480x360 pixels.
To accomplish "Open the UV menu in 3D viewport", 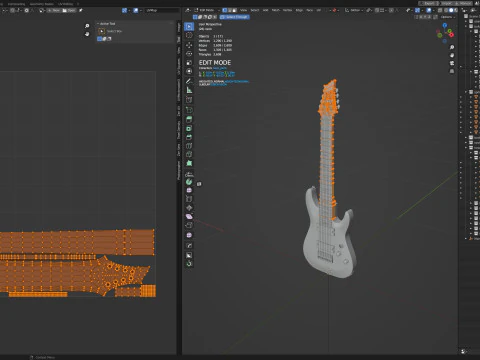I will 319,10.
